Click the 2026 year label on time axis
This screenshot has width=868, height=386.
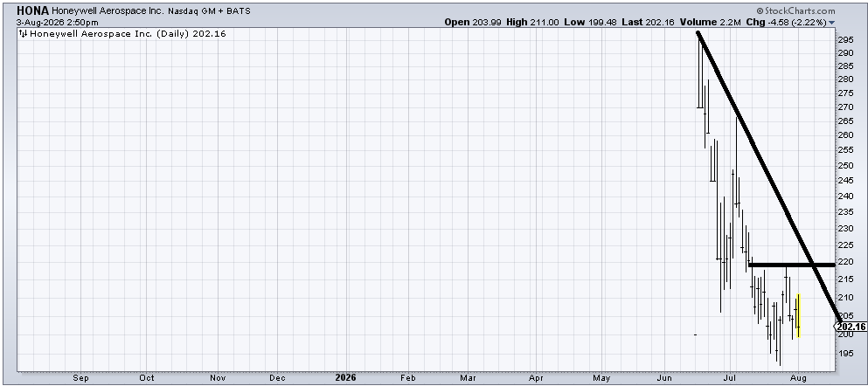point(346,378)
